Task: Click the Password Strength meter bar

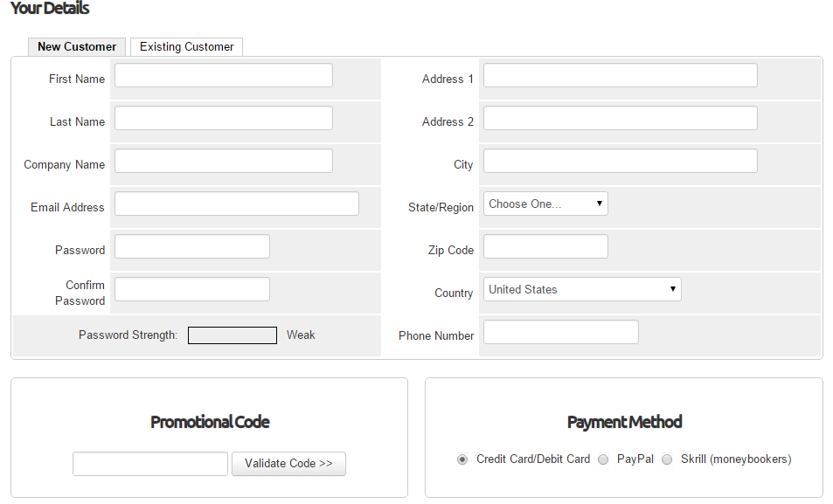Action: (x=233, y=335)
